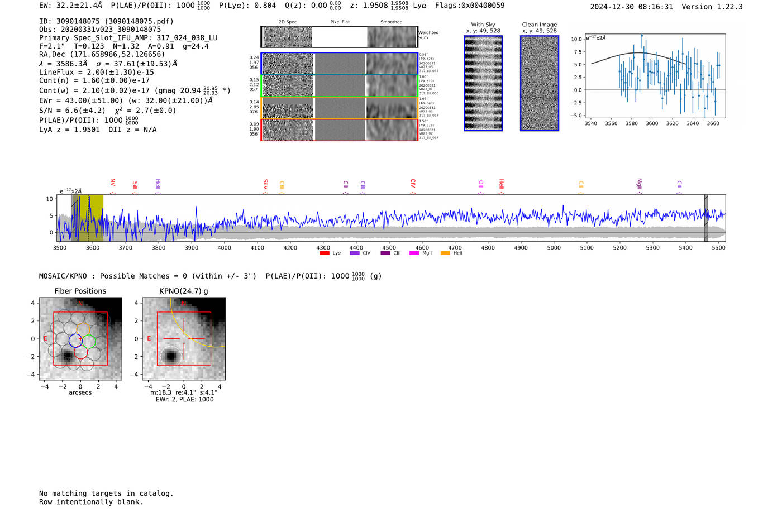Click the orange HeII legend swatch
Image resolution: width=782 pixels, height=532 pixels.
445,253
